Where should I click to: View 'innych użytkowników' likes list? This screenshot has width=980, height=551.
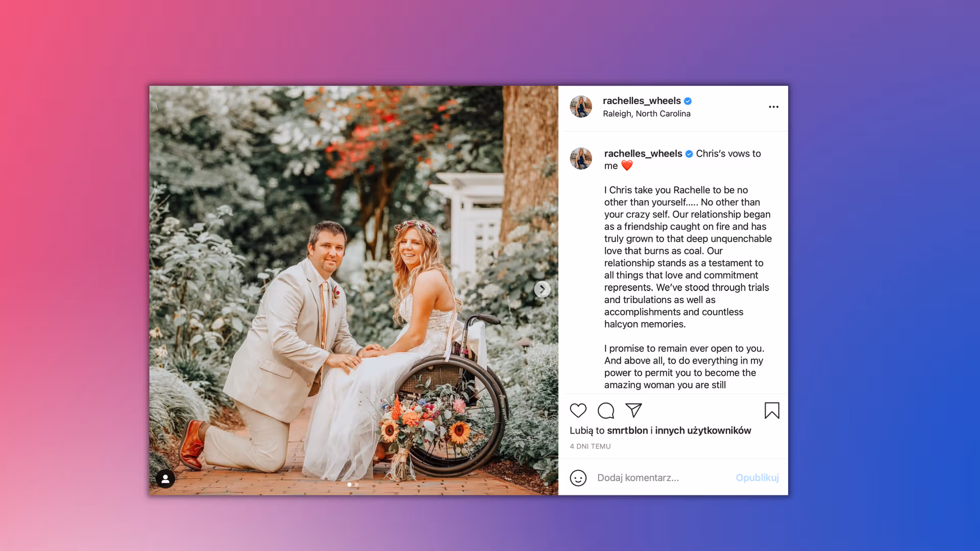[703, 431]
